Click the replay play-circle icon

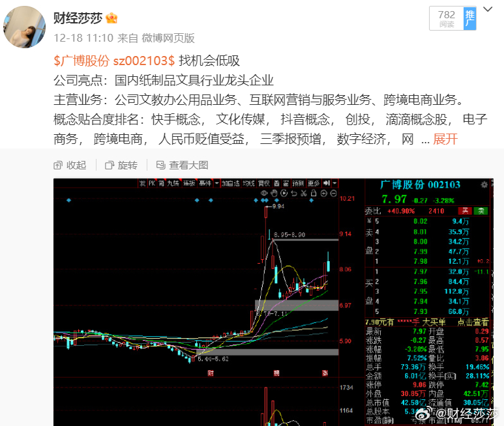tap(284, 193)
